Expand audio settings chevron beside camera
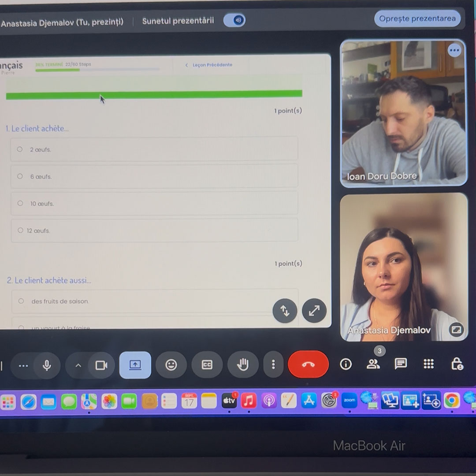476x476 pixels. coord(78,365)
